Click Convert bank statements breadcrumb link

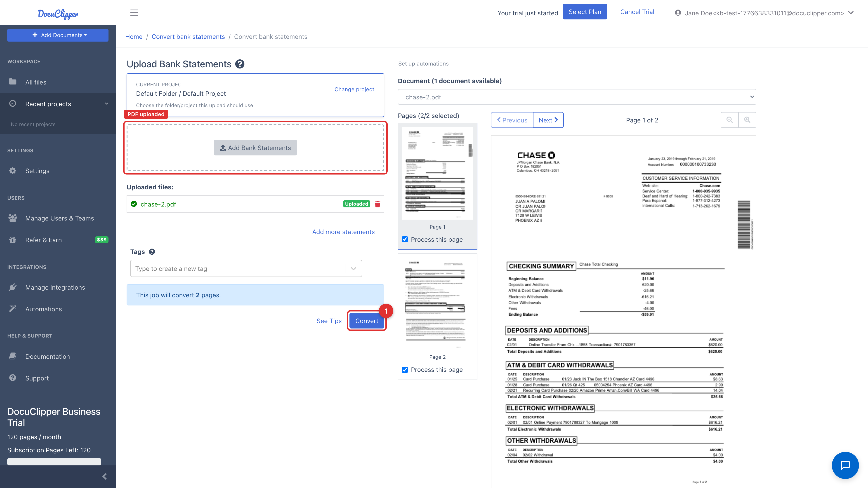pyautogui.click(x=188, y=36)
